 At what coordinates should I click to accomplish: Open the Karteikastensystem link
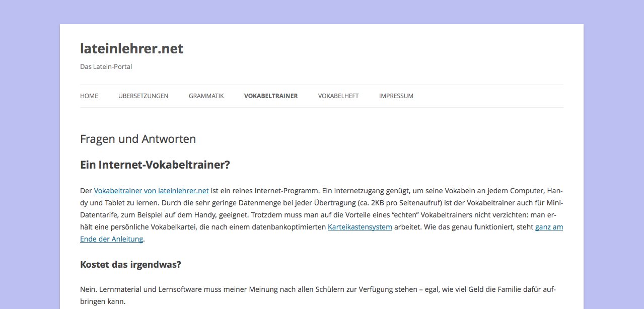tap(360, 227)
